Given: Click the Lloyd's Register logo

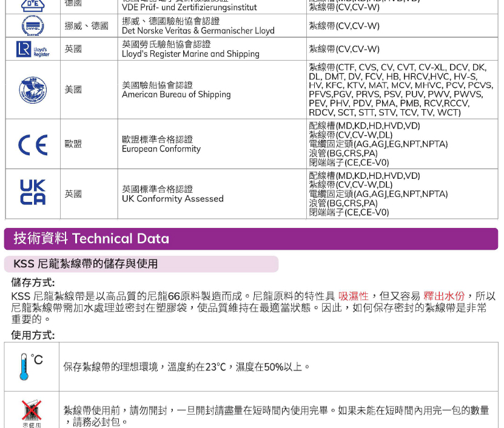Looking at the screenshot, I should click(33, 49).
